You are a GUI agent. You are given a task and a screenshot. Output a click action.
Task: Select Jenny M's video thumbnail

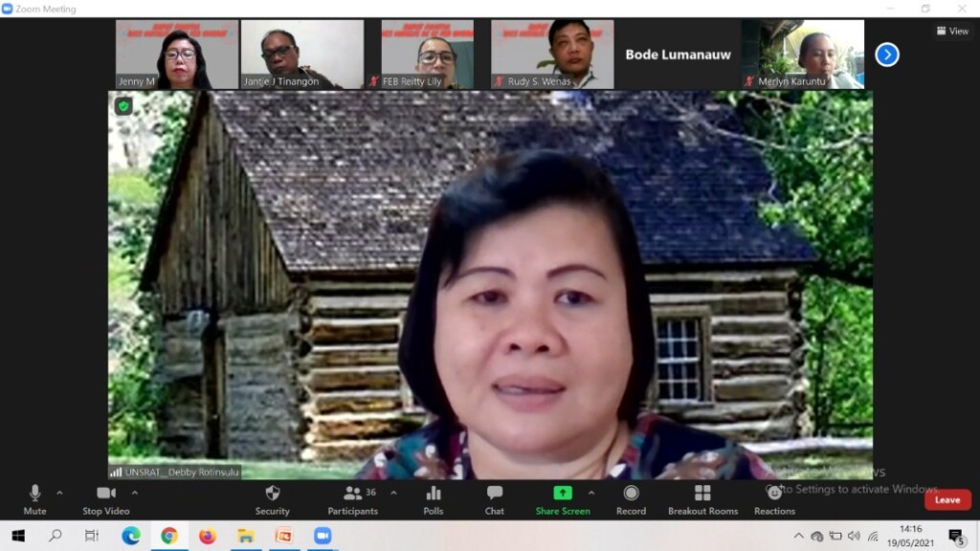[x=177, y=55]
